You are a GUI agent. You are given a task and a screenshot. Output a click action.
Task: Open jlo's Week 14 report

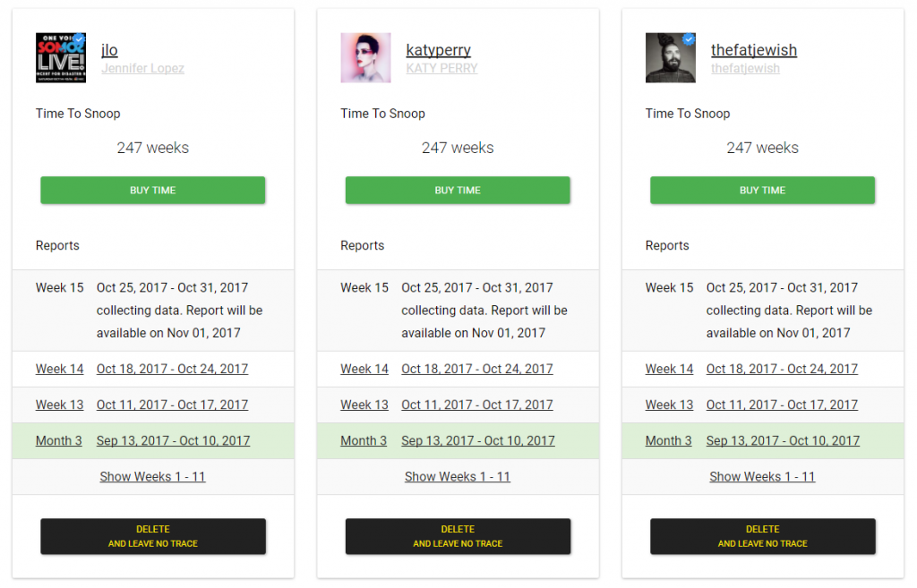pyautogui.click(x=60, y=369)
